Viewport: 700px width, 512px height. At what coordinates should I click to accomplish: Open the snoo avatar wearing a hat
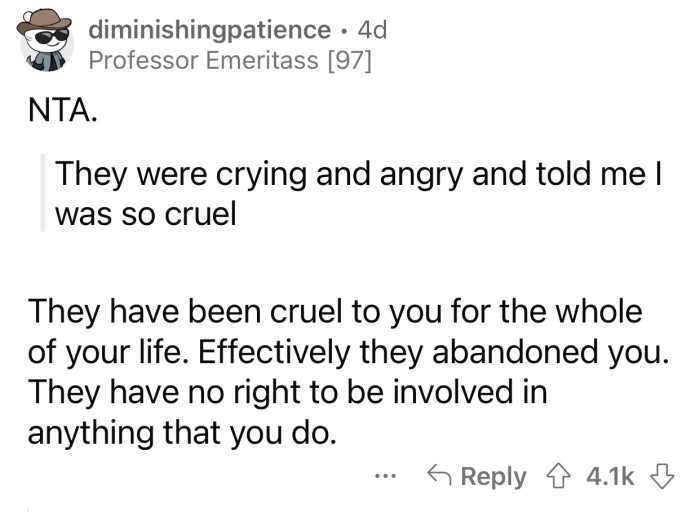click(x=45, y=41)
